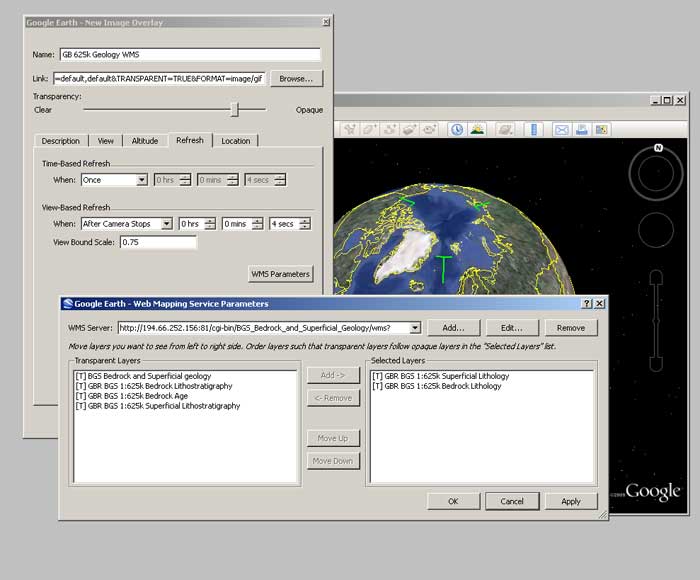This screenshot has height=580, width=700.
Task: Click the View Bound Scale field
Action: coord(158,242)
